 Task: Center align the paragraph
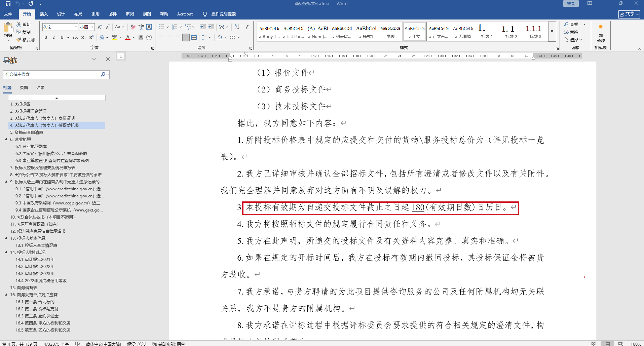(170, 37)
